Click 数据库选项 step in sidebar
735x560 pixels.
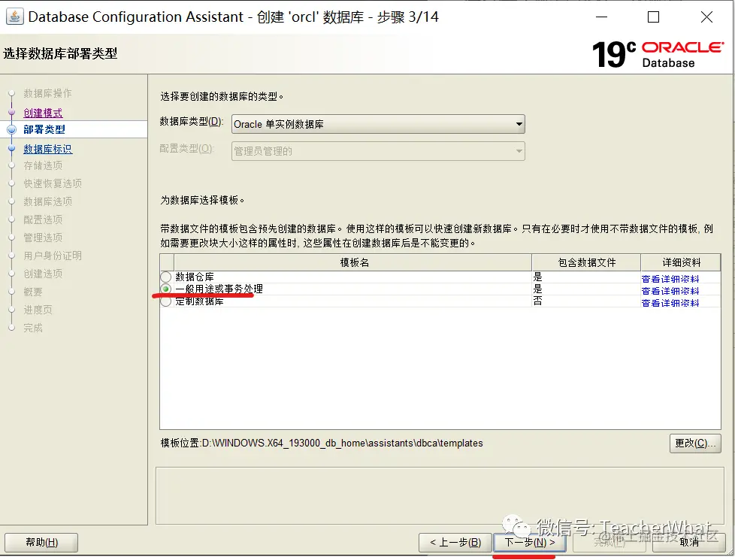[48, 201]
